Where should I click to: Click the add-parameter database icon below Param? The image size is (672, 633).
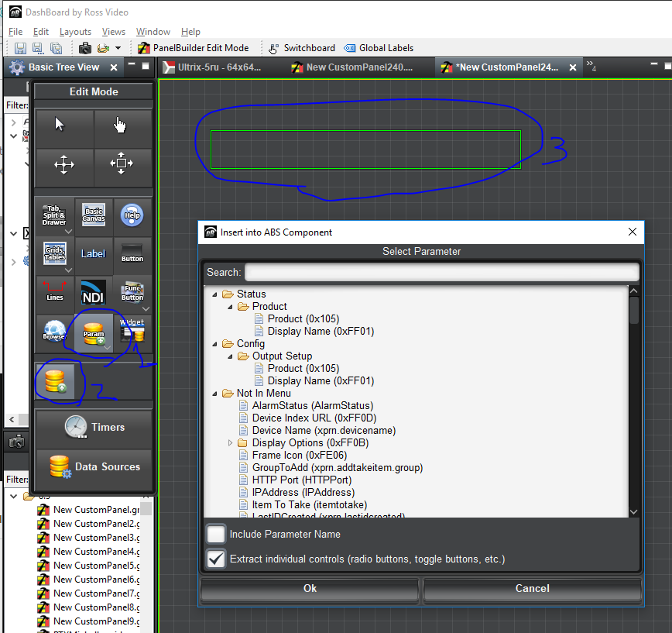(x=55, y=381)
